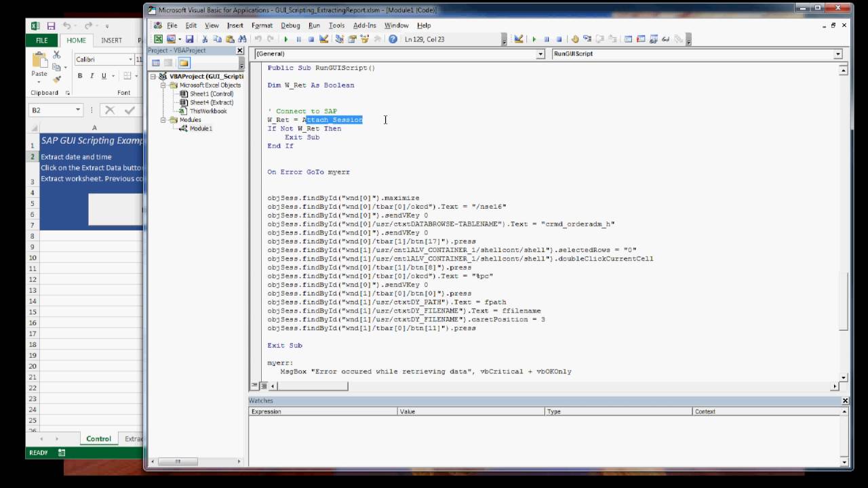Switch to the Control sheet tab
Viewport: 868px width, 488px height.
tap(98, 439)
